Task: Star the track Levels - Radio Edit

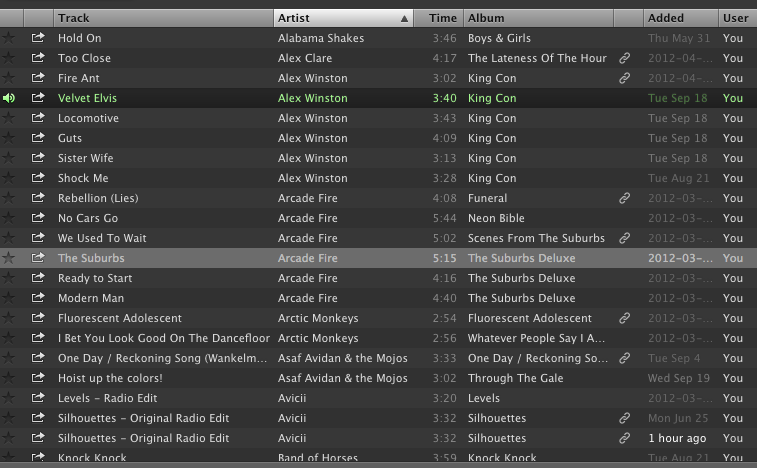Action: 8,398
